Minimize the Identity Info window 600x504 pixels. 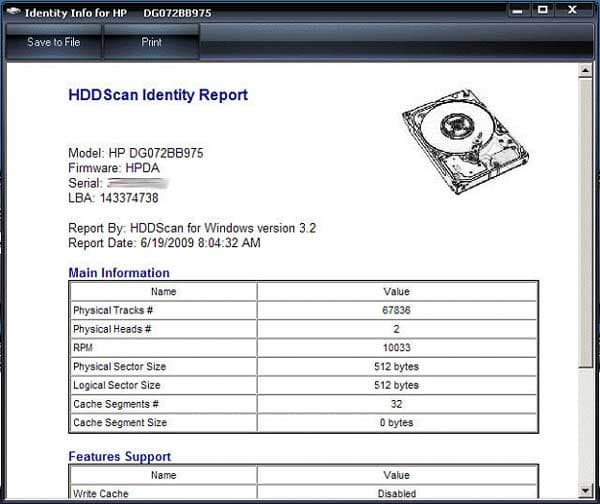click(x=517, y=11)
